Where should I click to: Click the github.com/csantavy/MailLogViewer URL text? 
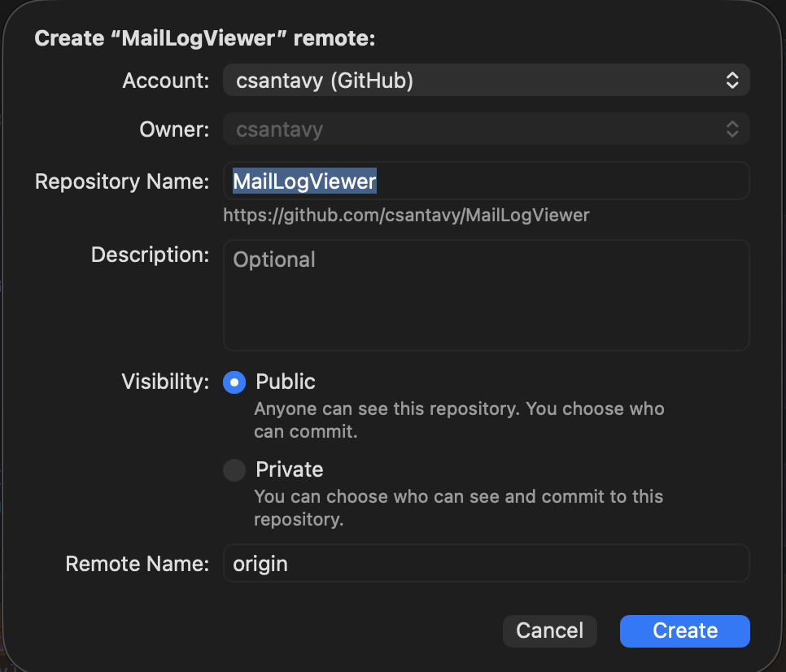point(406,216)
